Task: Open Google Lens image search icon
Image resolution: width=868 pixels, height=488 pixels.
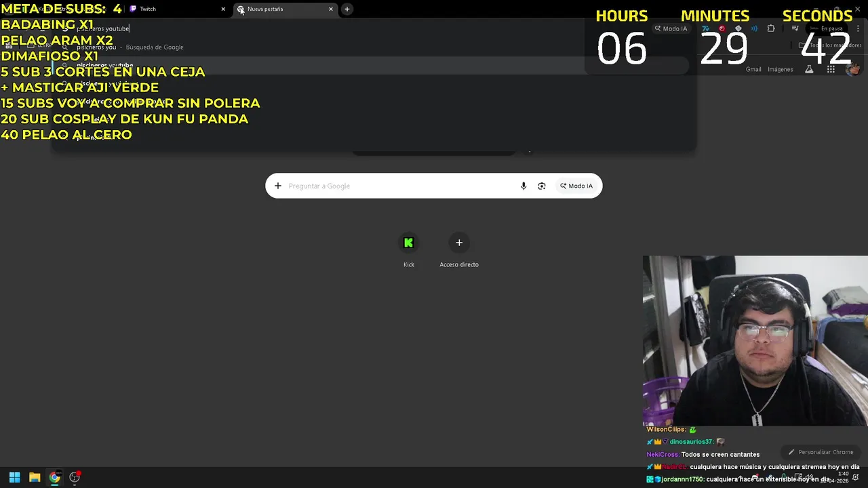Action: coord(542,186)
